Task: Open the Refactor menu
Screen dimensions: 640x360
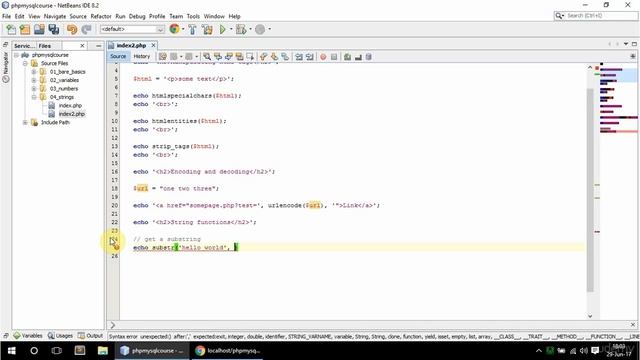Action: pyautogui.click(x=101, y=16)
